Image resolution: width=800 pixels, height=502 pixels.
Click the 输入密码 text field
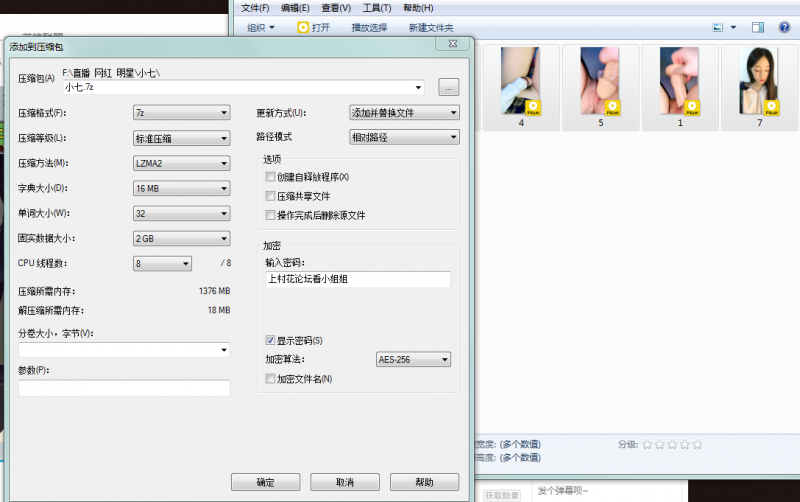point(357,280)
